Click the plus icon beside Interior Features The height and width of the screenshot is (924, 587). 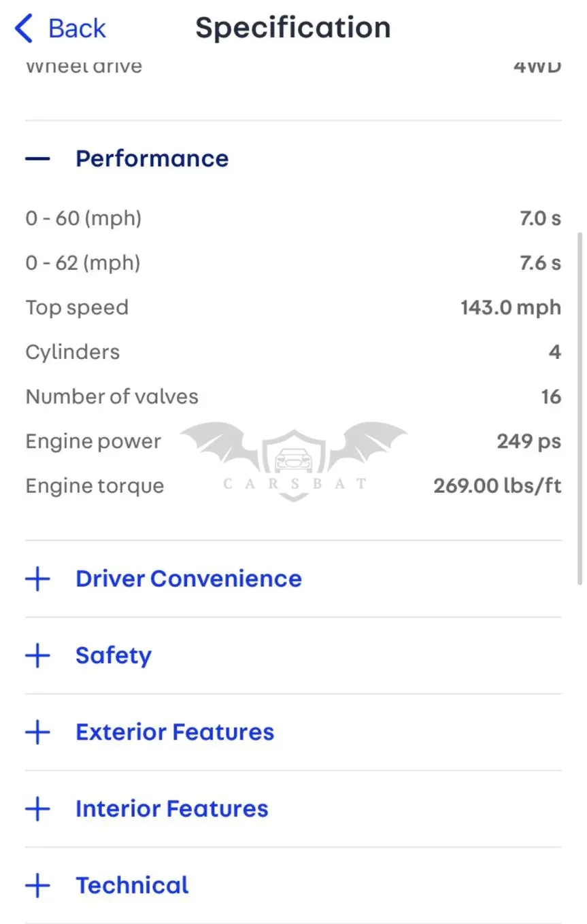click(37, 809)
